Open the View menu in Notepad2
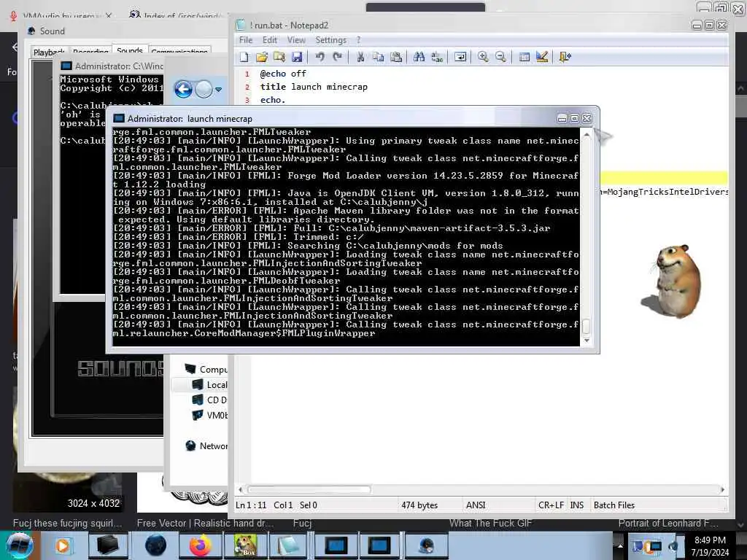 click(296, 40)
